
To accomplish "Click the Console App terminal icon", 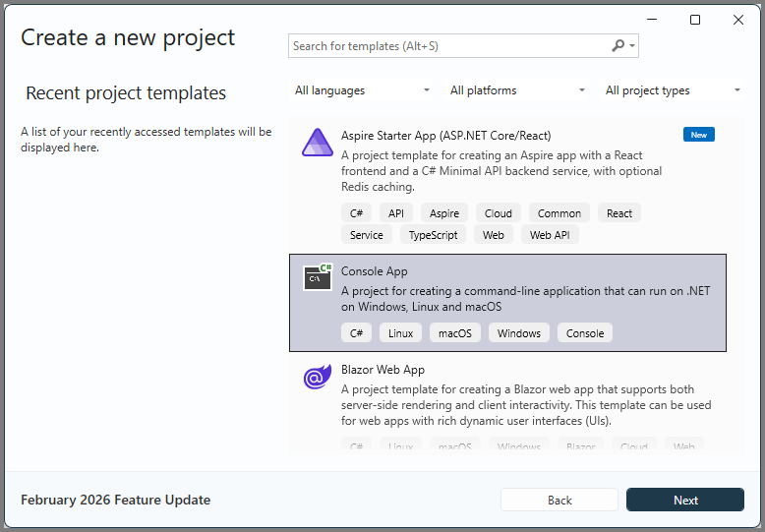I will tap(318, 278).
